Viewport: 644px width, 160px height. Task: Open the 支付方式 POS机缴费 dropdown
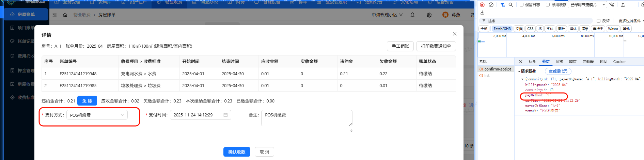point(97,115)
